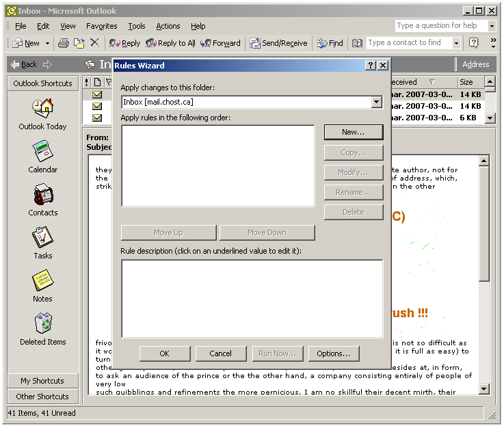The image size is (504, 428).
Task: Click Cancel in Rules Wizard
Action: coord(220,353)
